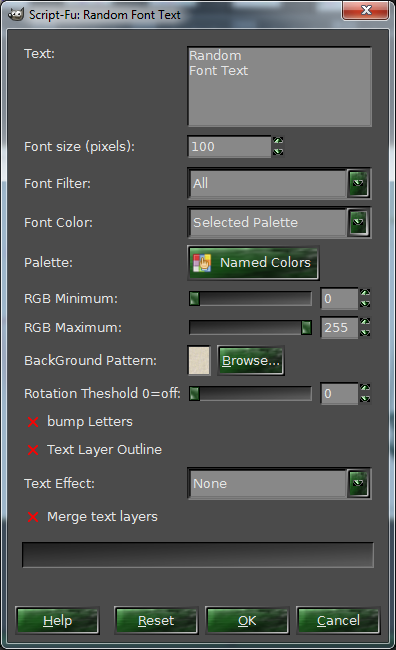The width and height of the screenshot is (396, 650).
Task: Toggle the Merge text layers checkbox
Action: [x=33, y=517]
